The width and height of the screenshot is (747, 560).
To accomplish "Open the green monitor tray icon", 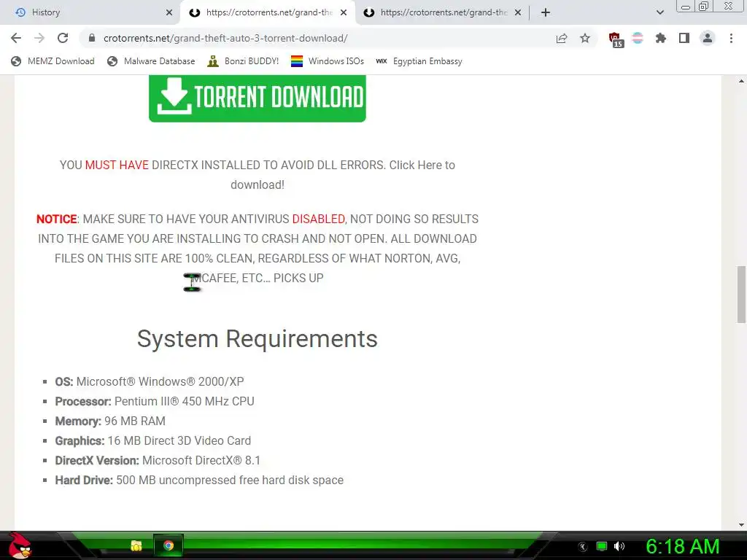I will coord(602,546).
